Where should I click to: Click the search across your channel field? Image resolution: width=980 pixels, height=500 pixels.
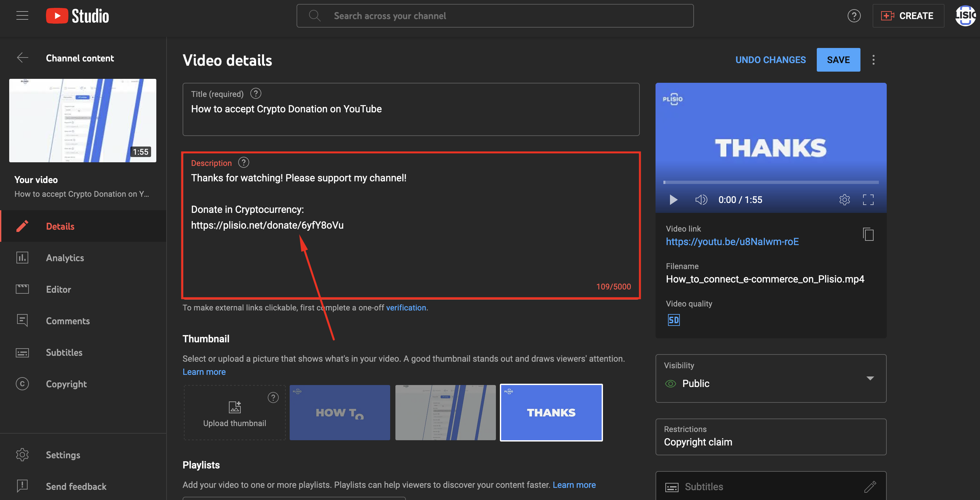click(x=495, y=15)
